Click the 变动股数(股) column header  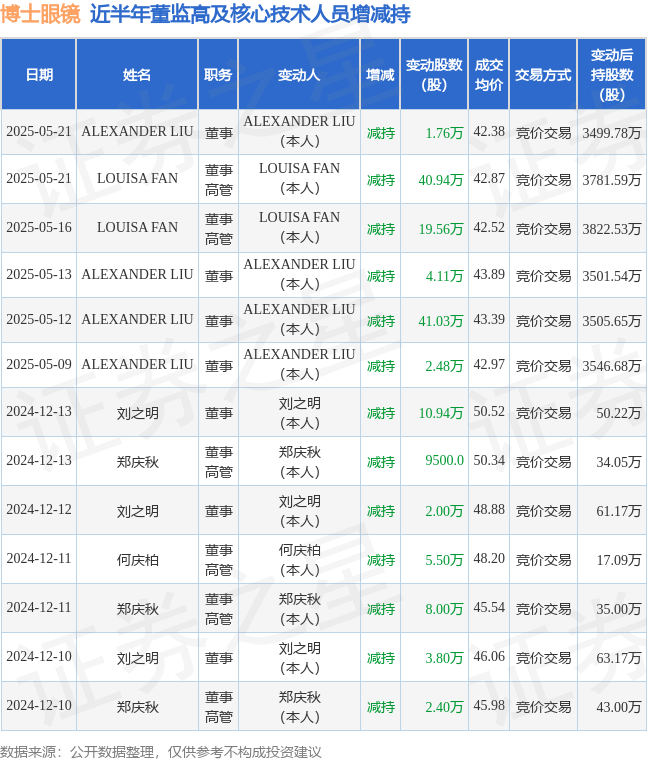point(434,75)
